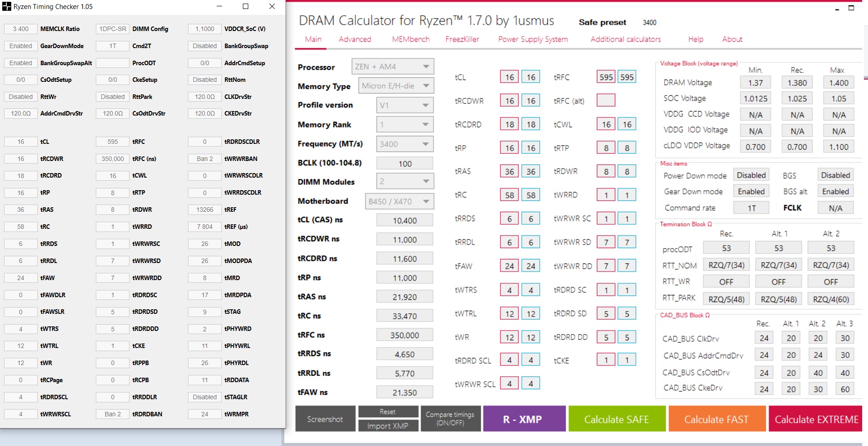The image size is (868, 446).
Task: Go to the MEMbench tab
Action: point(411,39)
